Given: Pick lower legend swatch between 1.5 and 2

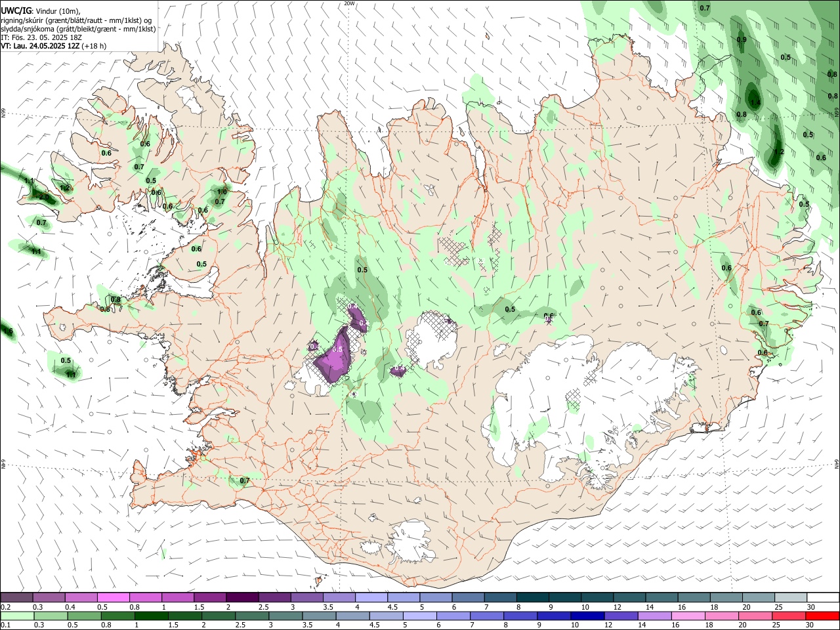Looking at the screenshot, I should [x=184, y=616].
